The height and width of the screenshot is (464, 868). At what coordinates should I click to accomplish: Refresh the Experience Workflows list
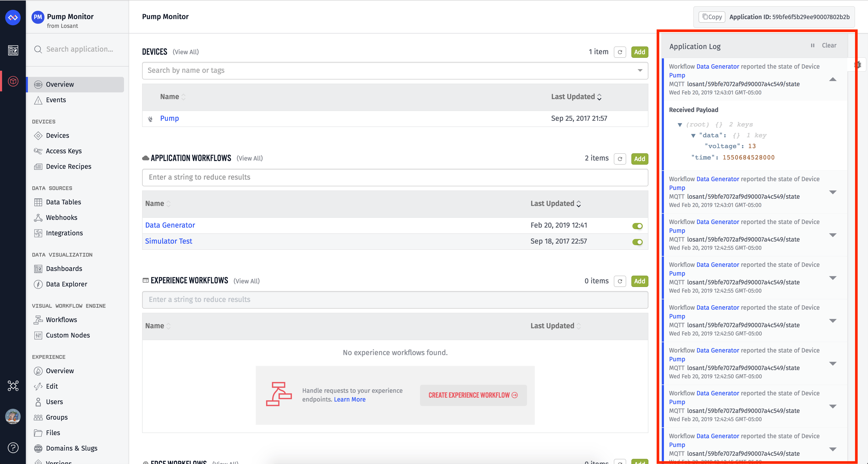(620, 281)
